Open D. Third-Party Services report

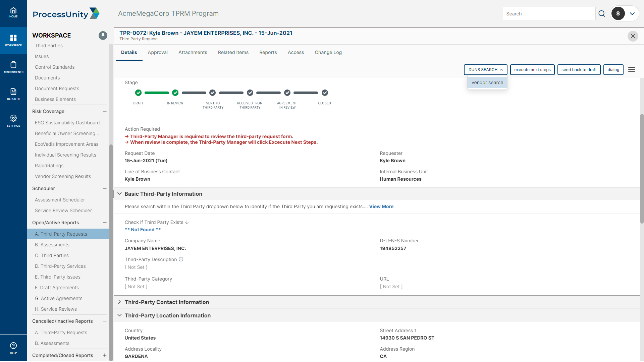(60, 266)
